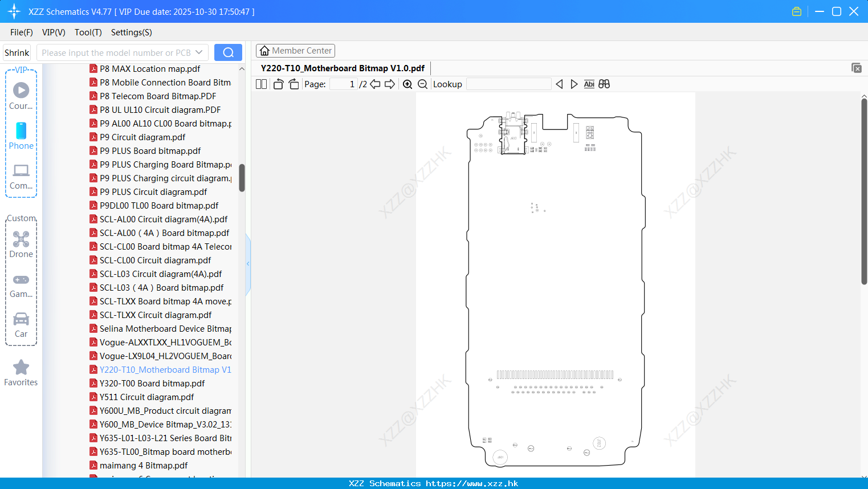Rotate page clockwise
Viewport: 868px width, 489px height.
pos(294,84)
